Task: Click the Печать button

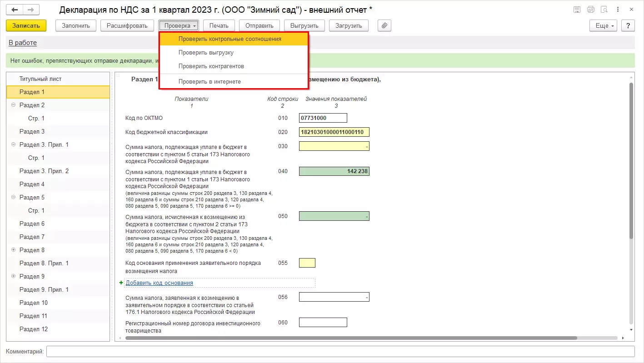Action: [x=219, y=26]
